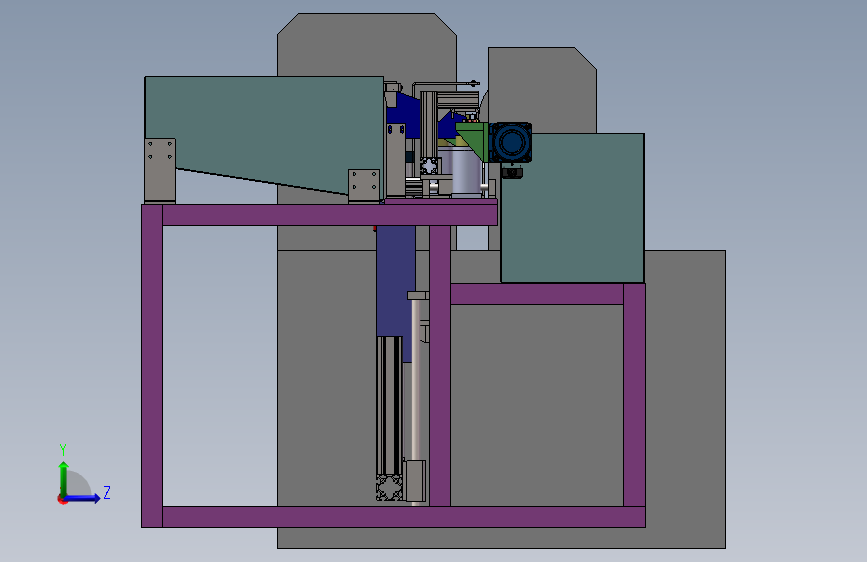Select the gray mounting plate at hopper's right end
The height and width of the screenshot is (562, 867).
coord(364,186)
